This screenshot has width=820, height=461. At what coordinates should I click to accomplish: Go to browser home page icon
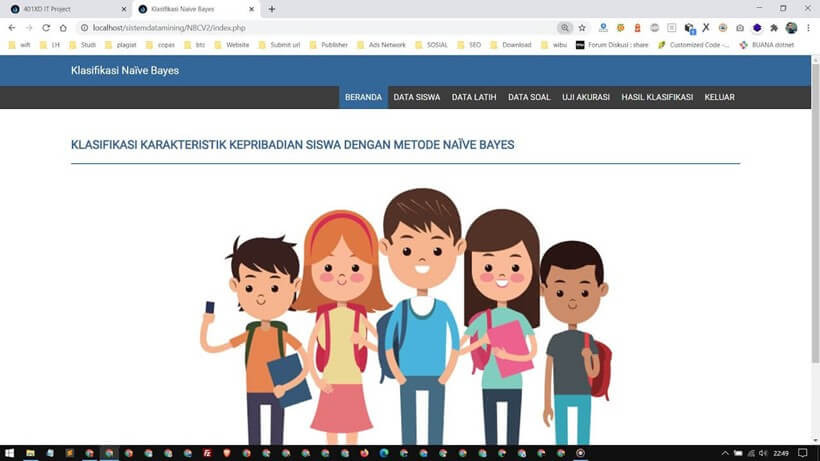tap(63, 28)
